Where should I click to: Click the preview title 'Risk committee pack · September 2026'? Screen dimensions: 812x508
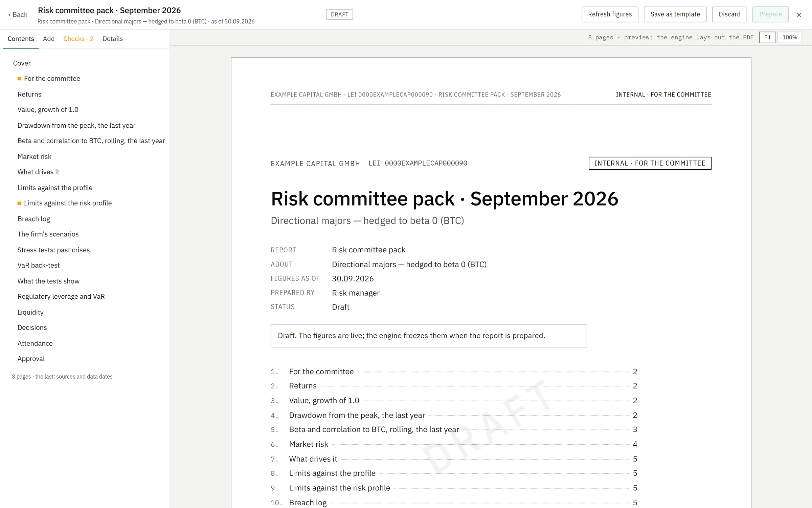(445, 199)
